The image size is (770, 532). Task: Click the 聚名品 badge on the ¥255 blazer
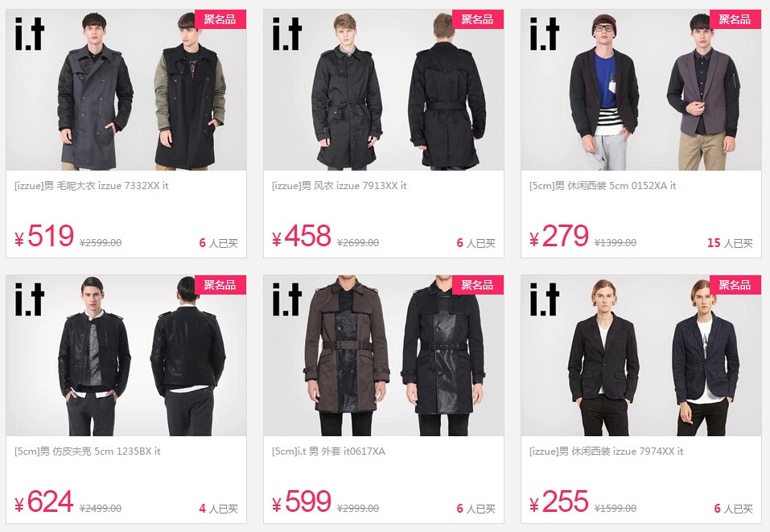click(x=735, y=284)
